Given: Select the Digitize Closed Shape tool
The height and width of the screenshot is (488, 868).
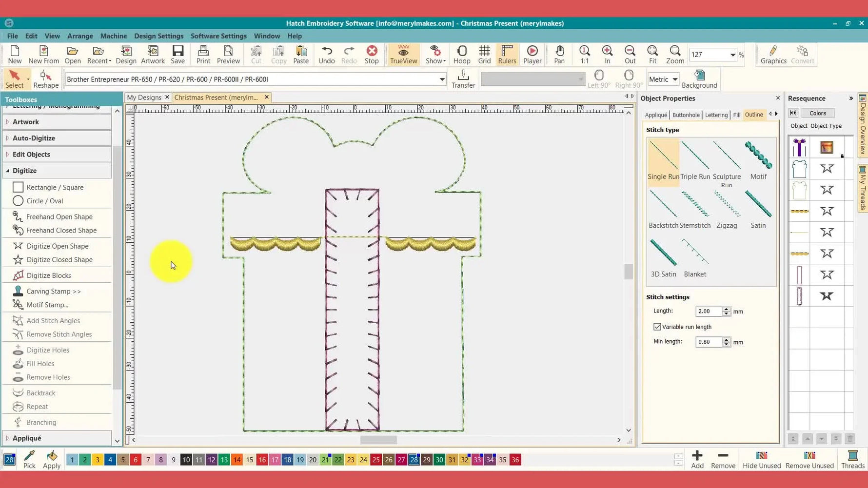Looking at the screenshot, I should 59,260.
